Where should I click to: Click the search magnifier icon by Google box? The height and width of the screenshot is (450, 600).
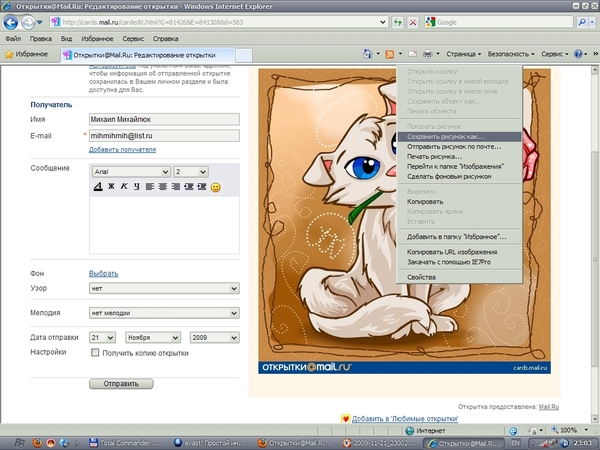tap(582, 22)
